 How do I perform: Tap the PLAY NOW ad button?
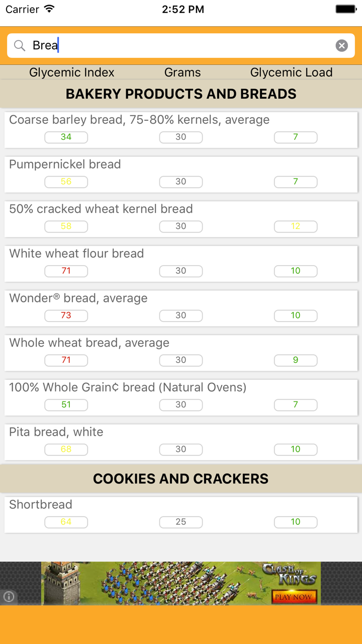[294, 597]
